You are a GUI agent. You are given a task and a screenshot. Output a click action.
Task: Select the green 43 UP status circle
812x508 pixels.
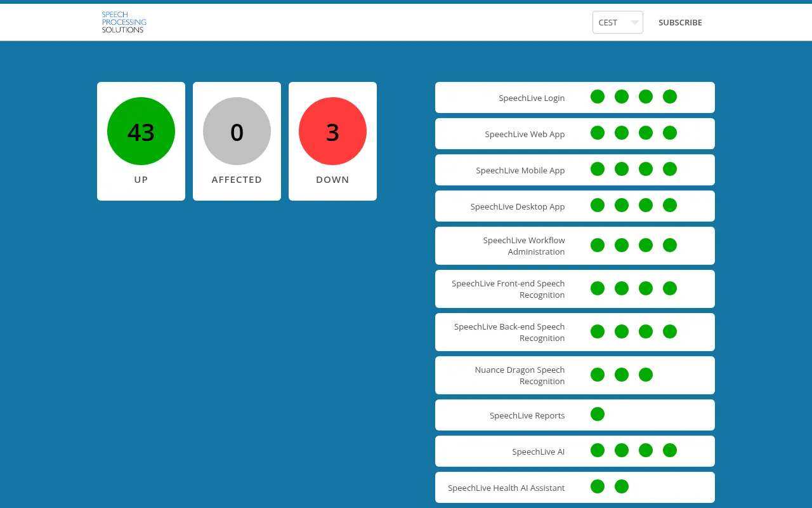coord(141,131)
